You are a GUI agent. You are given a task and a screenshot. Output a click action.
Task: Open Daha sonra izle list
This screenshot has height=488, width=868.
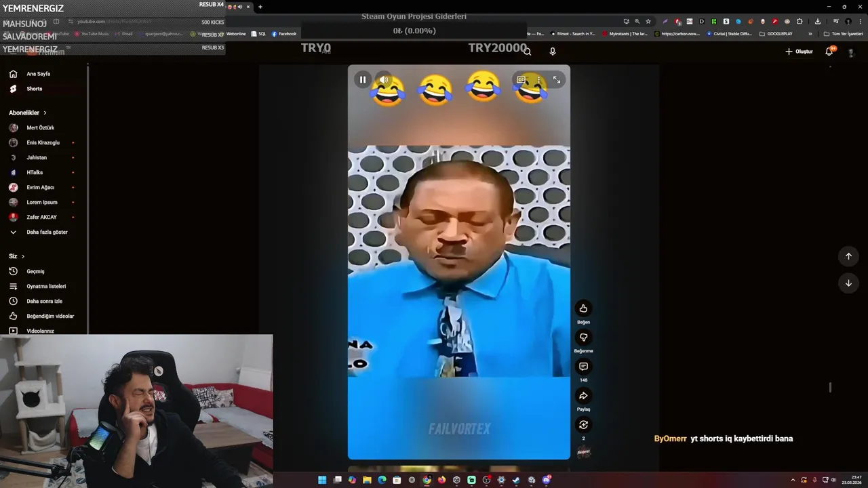[43, 301]
